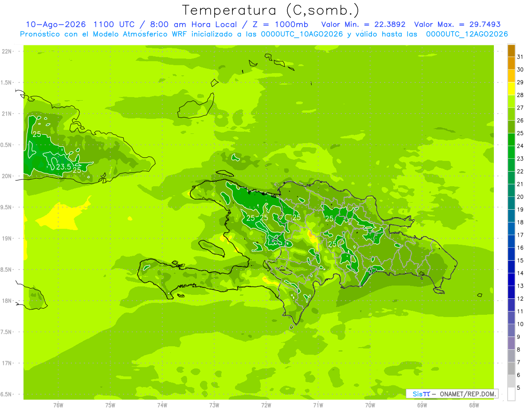Click the "72W" longitude axis label
Image resolution: width=532 pixels, height=411 pixels.
tap(266, 405)
